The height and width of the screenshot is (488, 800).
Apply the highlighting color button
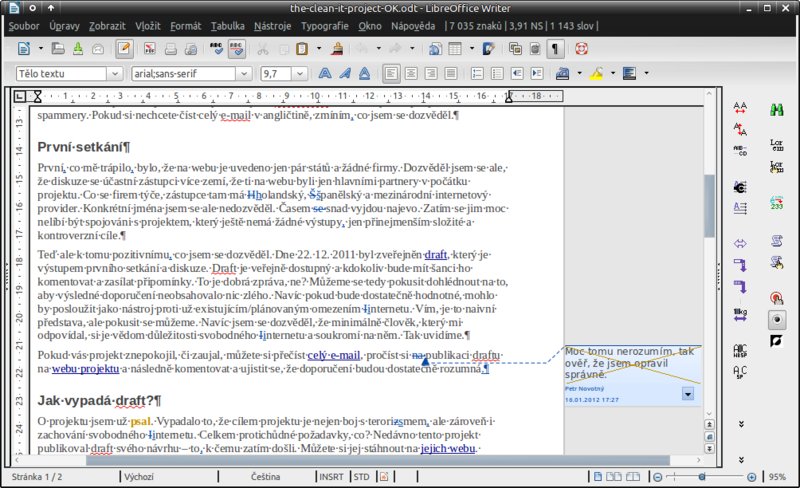click(x=596, y=74)
